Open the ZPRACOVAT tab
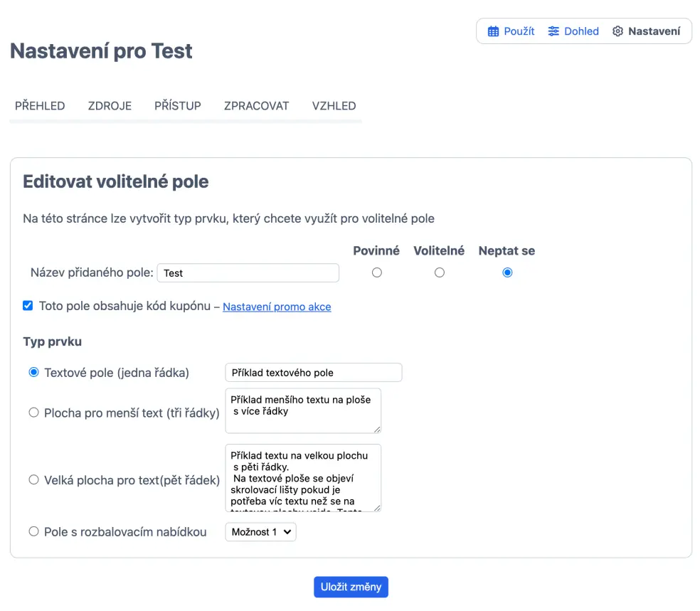Screen dimensions: 700x611 tap(256, 106)
